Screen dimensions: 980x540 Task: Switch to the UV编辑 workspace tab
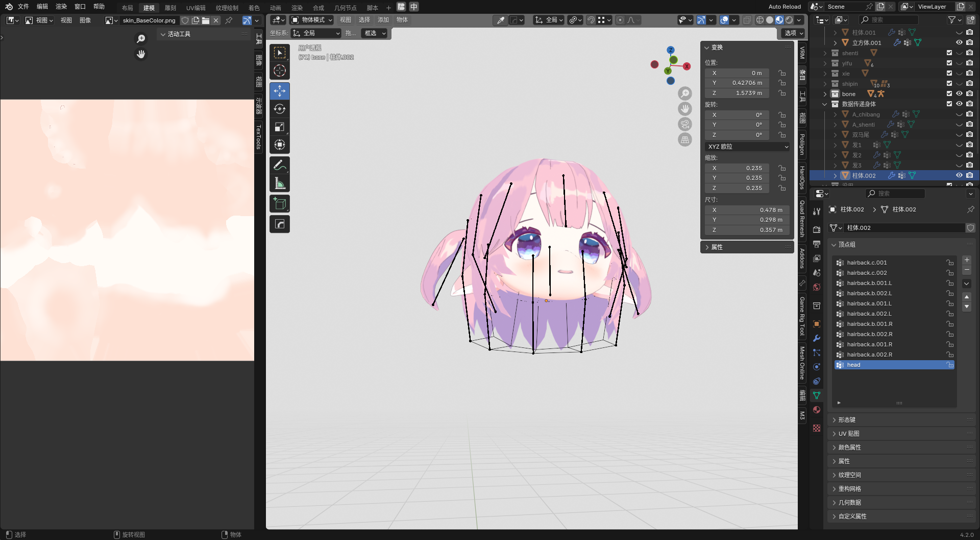tap(195, 8)
